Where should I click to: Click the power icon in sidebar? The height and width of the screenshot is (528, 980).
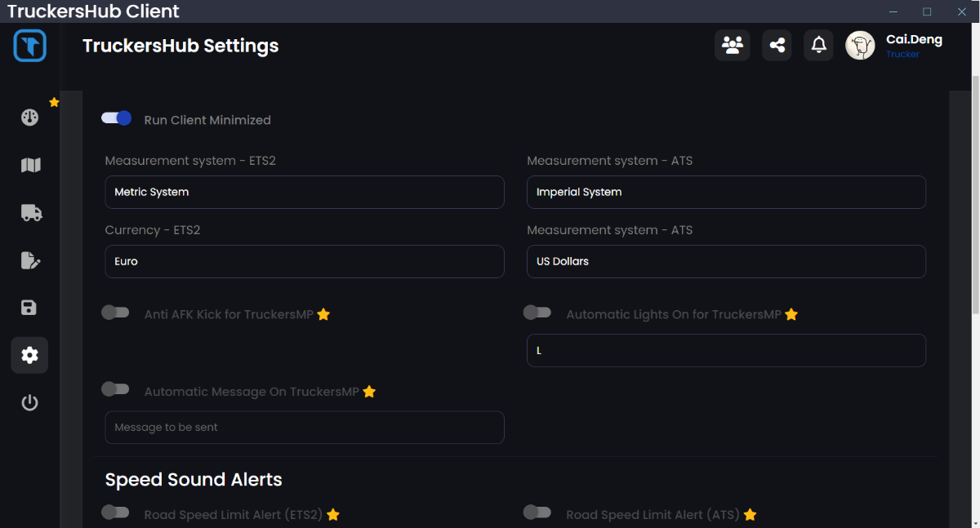[29, 402]
